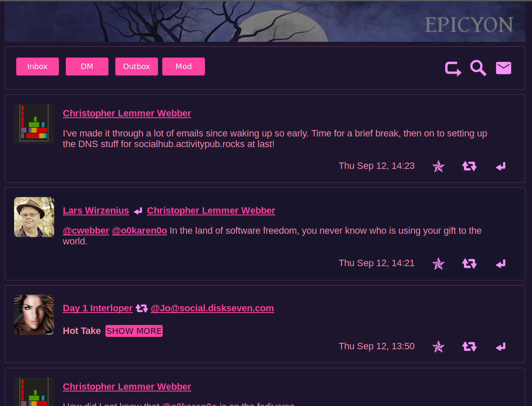Switch to the Inbox tab

pyautogui.click(x=38, y=67)
